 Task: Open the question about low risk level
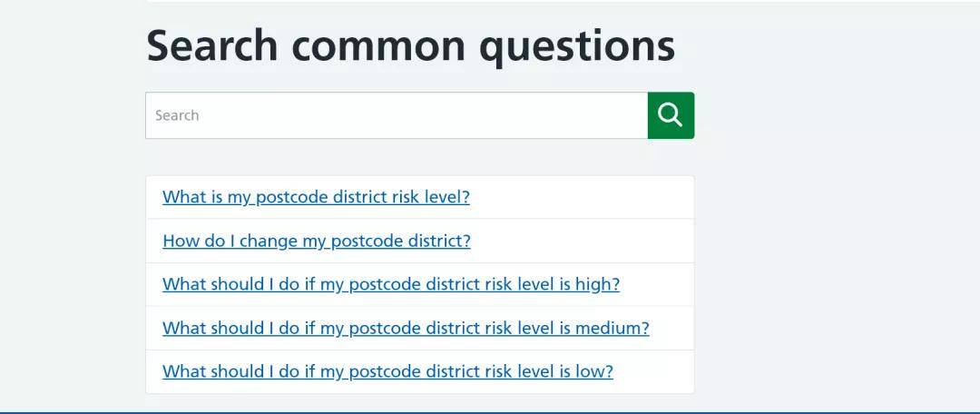tap(387, 371)
